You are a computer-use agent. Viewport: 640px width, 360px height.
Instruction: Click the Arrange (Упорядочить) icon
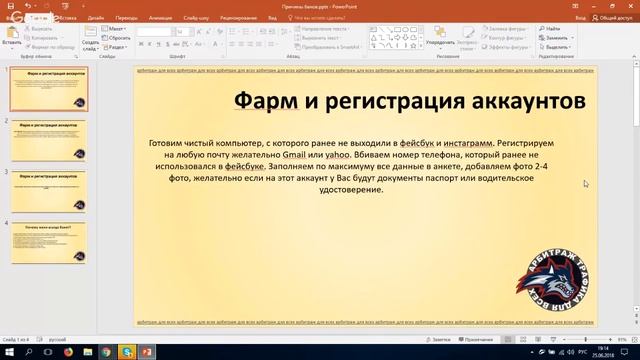(440, 32)
